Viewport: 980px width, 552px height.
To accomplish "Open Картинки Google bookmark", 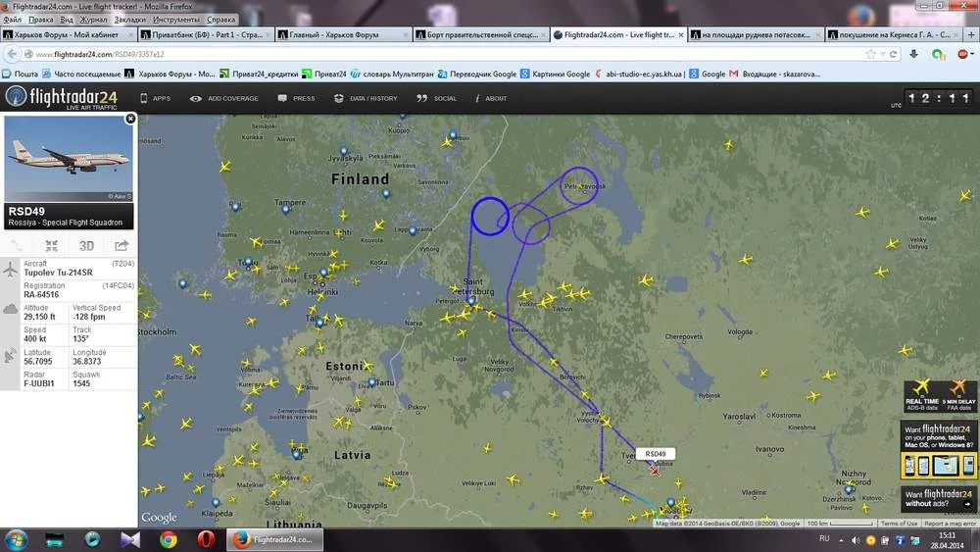I will (555, 74).
